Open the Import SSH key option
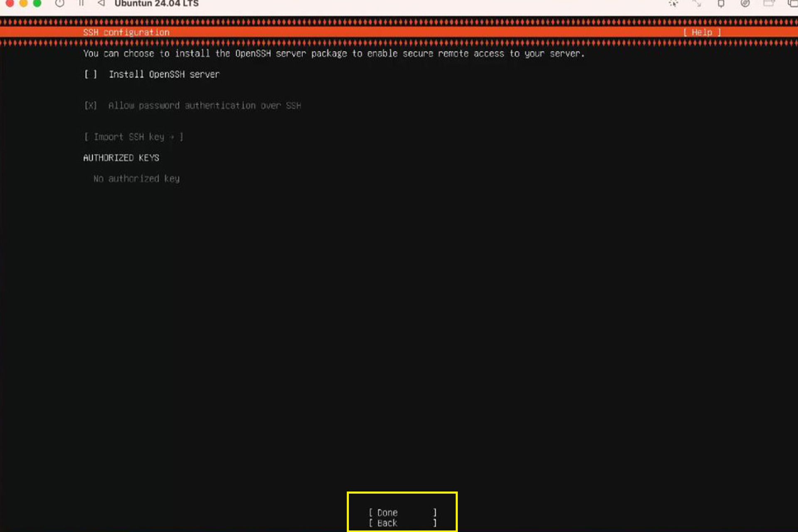The height and width of the screenshot is (532, 798). pos(133,137)
